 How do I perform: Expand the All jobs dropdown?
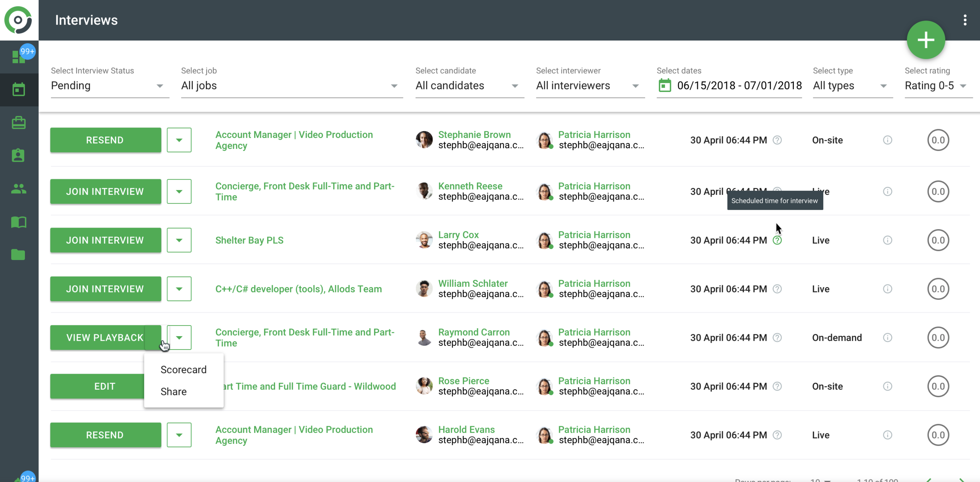click(x=291, y=86)
